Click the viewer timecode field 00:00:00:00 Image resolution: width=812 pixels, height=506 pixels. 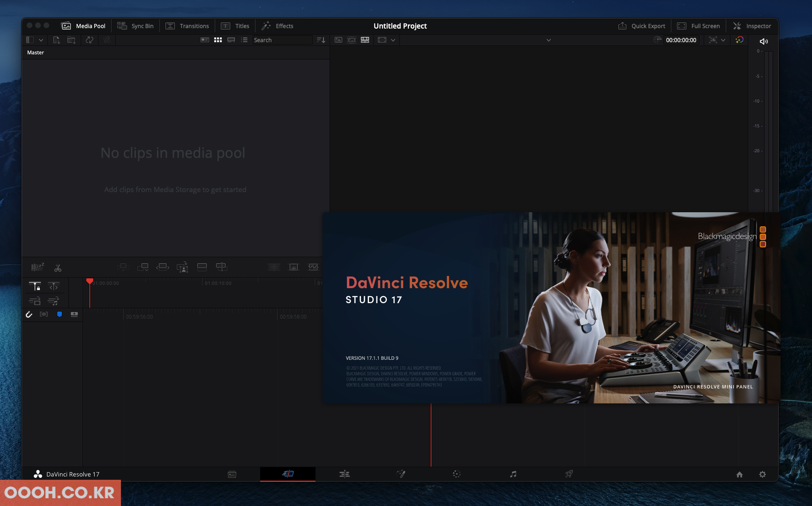pyautogui.click(x=681, y=40)
